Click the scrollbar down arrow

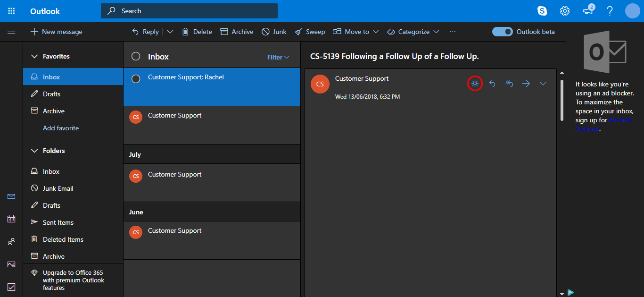pos(561,294)
